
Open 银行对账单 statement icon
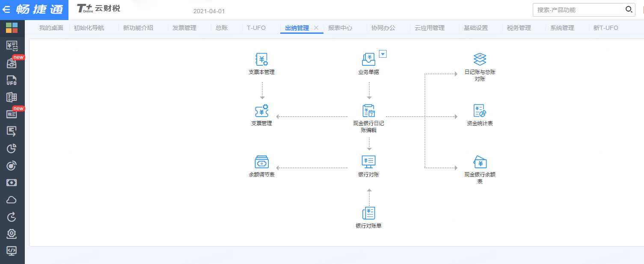[369, 213]
